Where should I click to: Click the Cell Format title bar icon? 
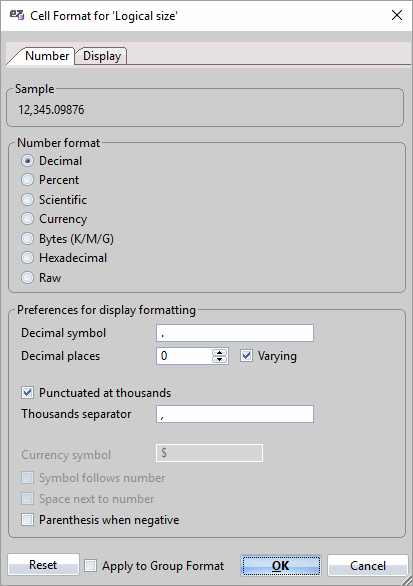click(x=17, y=15)
